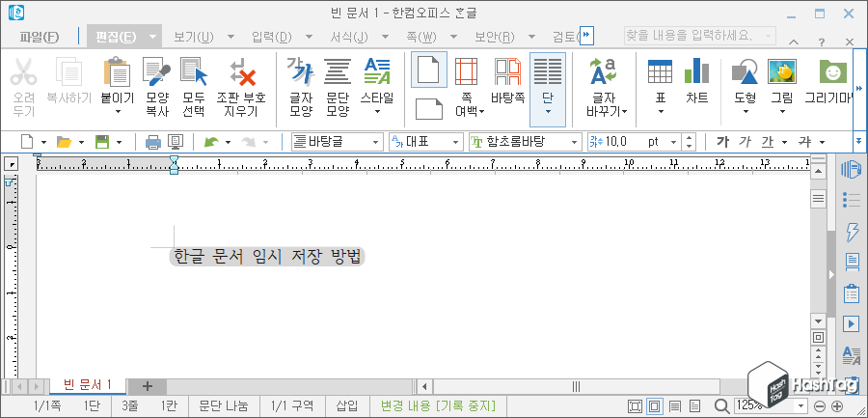868x418 pixels.
Task: Show more menus with the overflow arrow
Action: [586, 36]
